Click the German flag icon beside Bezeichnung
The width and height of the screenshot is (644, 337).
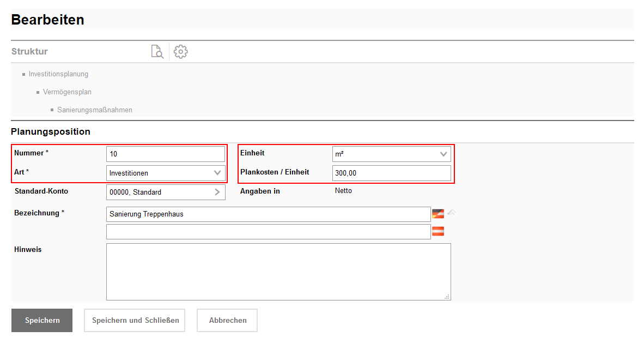click(x=438, y=214)
